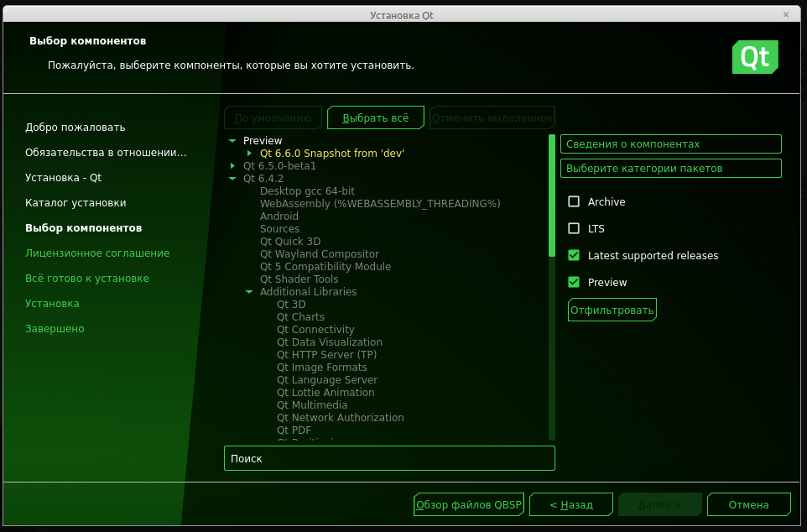Click Каталог установки step
Screen dimensions: 807x532
pyautogui.click(x=75, y=203)
